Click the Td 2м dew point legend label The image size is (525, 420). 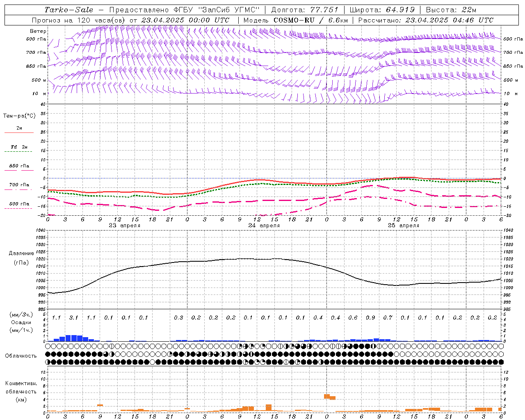pos(19,147)
